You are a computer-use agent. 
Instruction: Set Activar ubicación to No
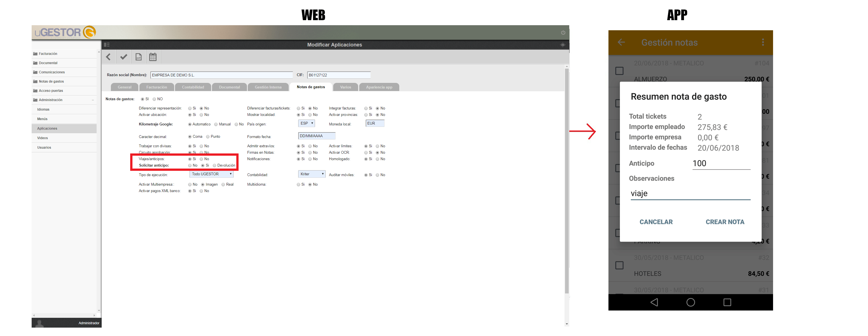tap(202, 115)
